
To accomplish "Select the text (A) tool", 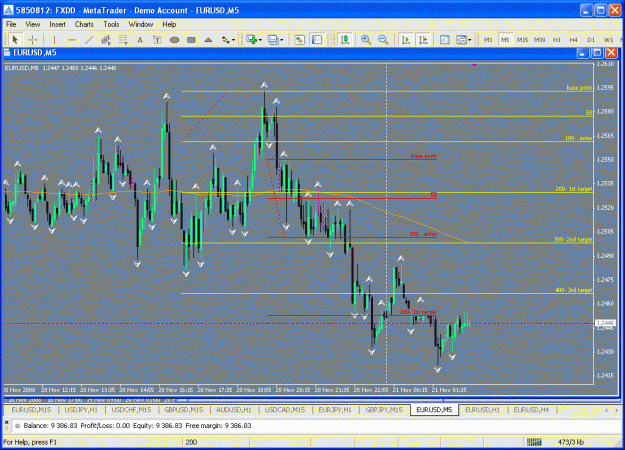I will coord(140,39).
